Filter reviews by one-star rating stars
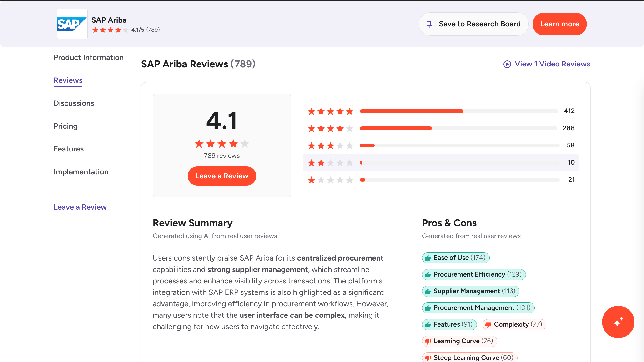644x362 pixels. tap(330, 180)
